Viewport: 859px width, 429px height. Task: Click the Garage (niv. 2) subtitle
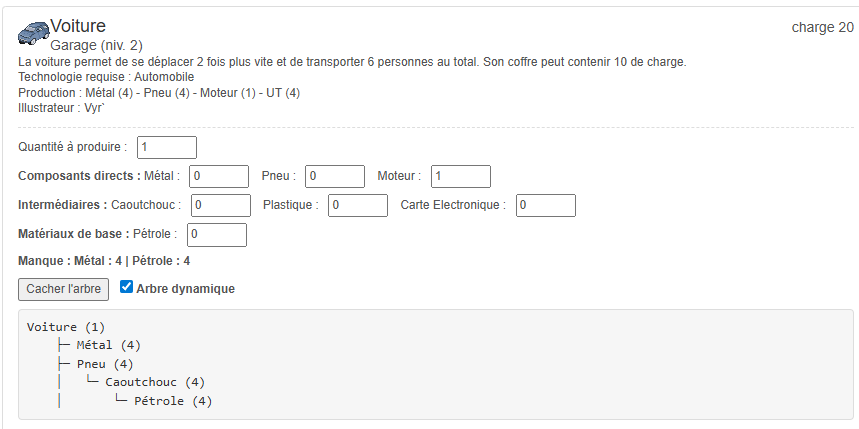tap(96, 45)
